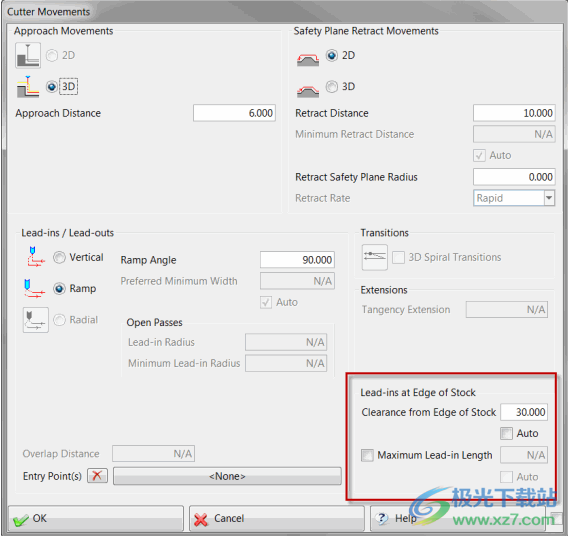568x536 pixels.
Task: Select the 3D retract movement radio button
Action: tap(331, 87)
